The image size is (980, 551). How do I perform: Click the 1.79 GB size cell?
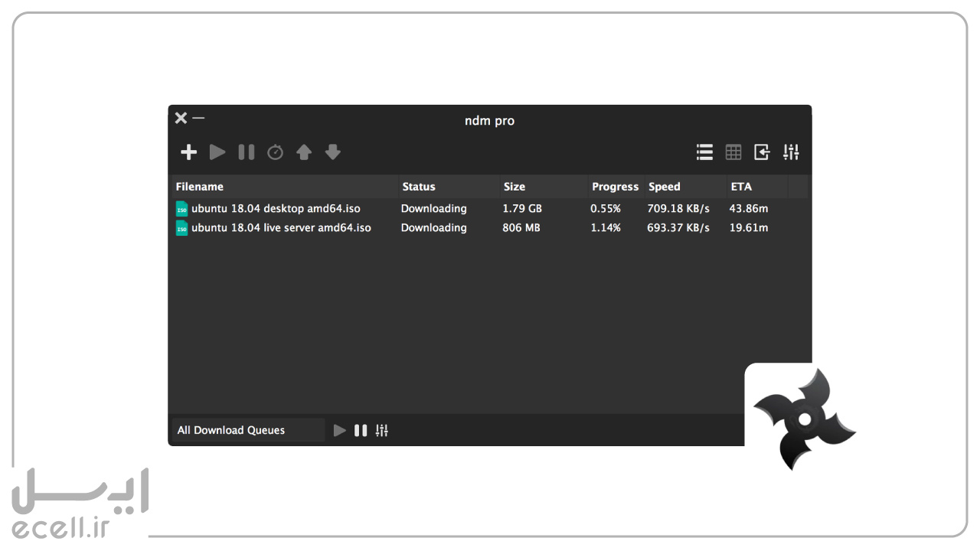[522, 208]
